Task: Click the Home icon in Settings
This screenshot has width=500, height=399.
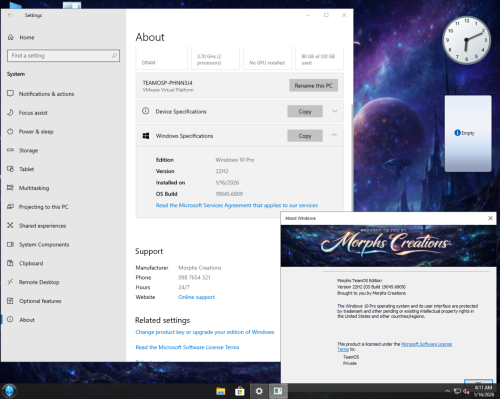Action: pyautogui.click(x=11, y=37)
